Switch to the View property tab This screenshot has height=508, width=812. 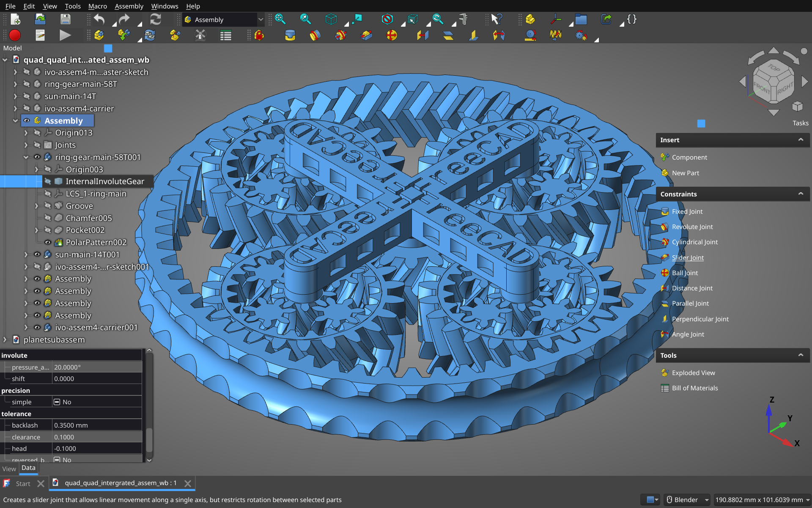[x=9, y=469]
